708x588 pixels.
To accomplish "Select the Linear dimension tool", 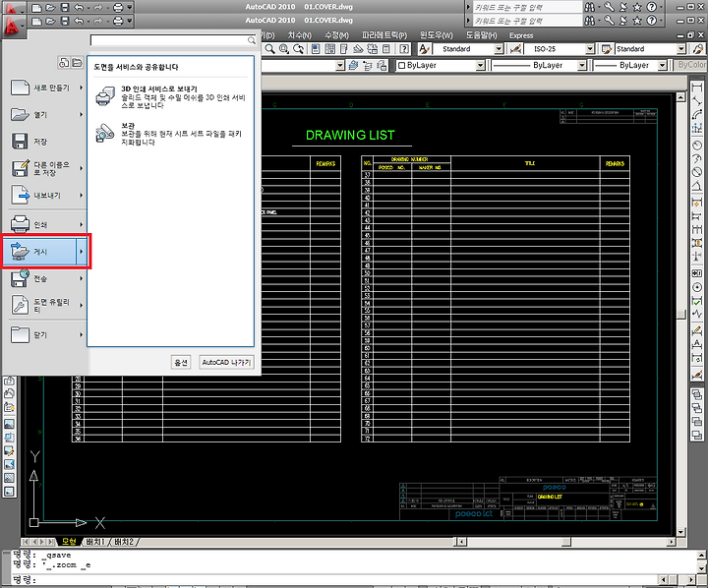I will [697, 88].
